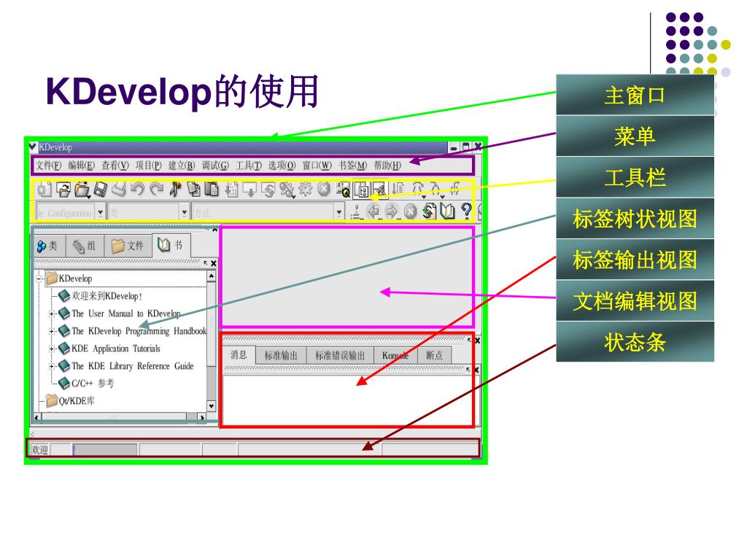Open the class selector dropdown arrow
Screen dimensions: 747x560
pos(185,212)
